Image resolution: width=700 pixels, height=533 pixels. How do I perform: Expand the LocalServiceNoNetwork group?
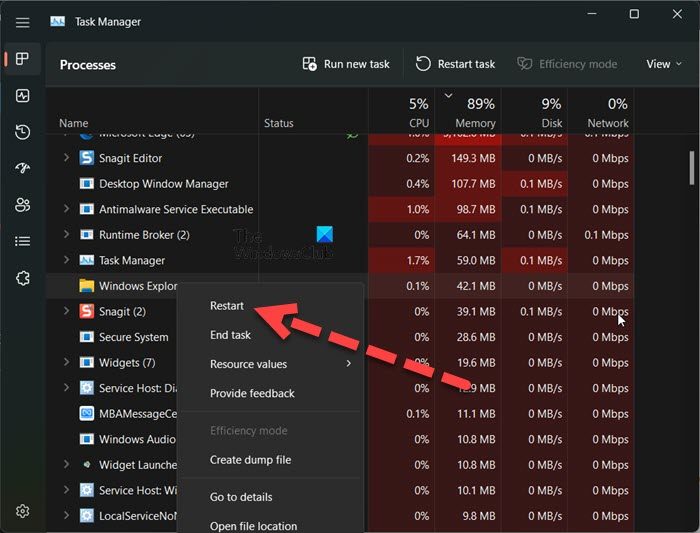point(66,515)
